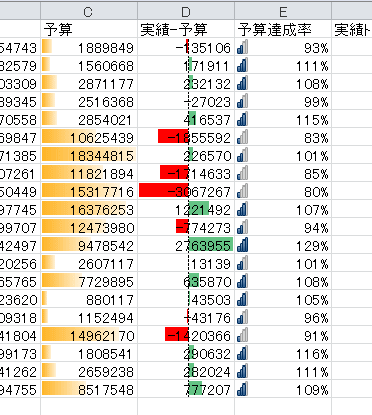This screenshot has height=415, width=372.
Task: Select budget cell 9478542
Action: [89, 245]
